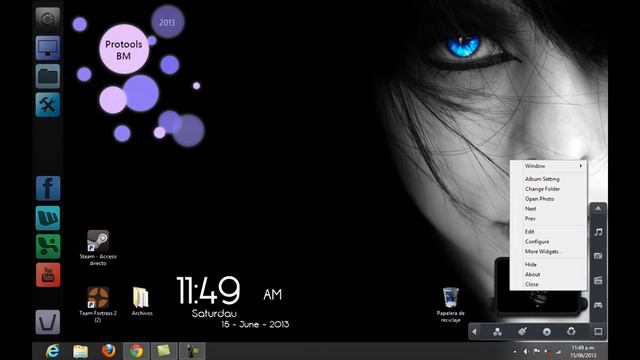Choose Edit in the context menu
The image size is (640, 360).
click(548, 232)
